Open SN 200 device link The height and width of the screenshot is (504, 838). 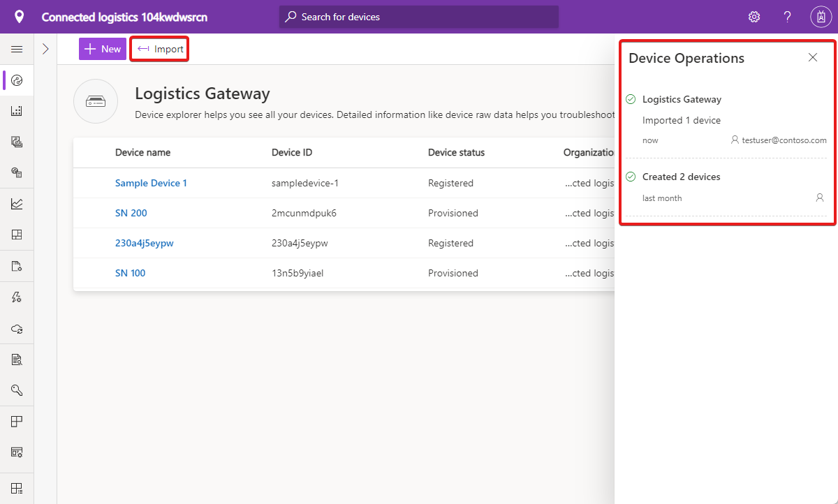[131, 213]
